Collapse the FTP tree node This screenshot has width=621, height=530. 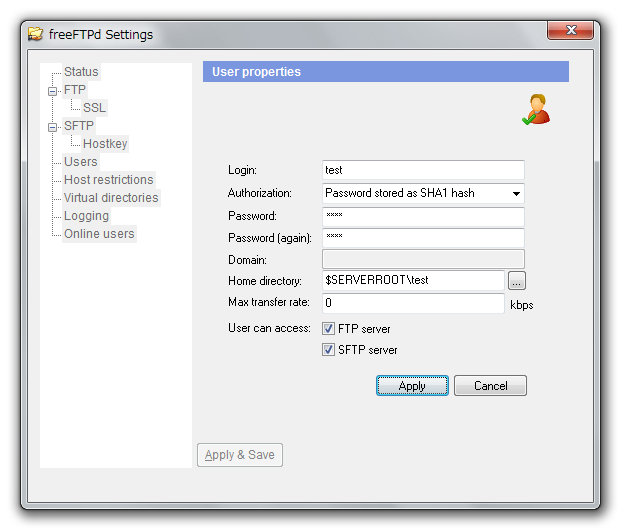tap(52, 91)
